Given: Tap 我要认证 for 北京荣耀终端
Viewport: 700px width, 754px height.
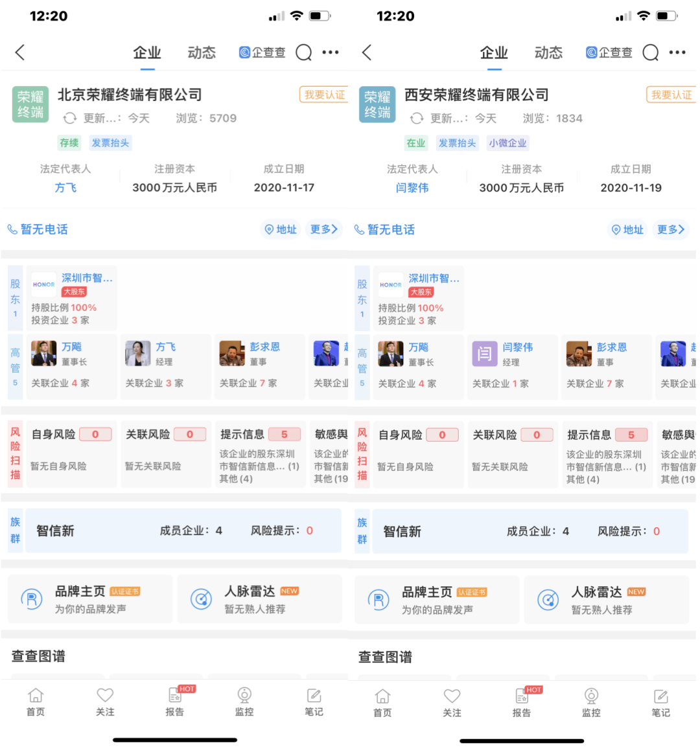Looking at the screenshot, I should [324, 95].
